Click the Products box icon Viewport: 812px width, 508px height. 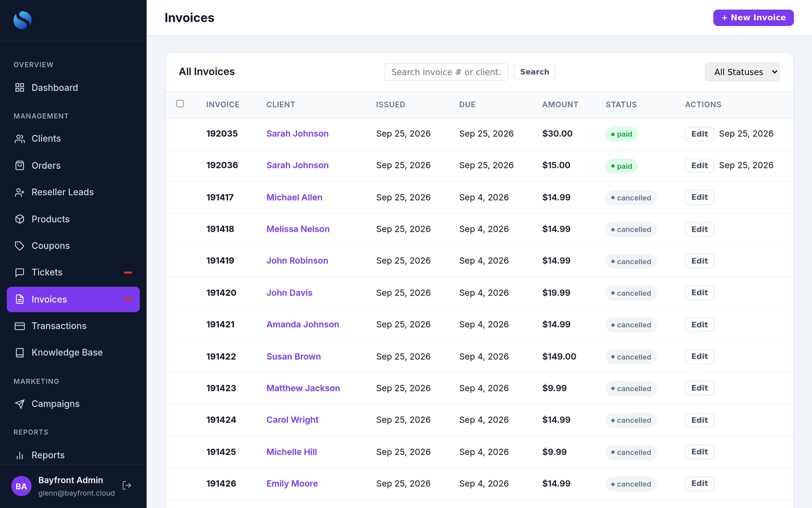pos(20,219)
